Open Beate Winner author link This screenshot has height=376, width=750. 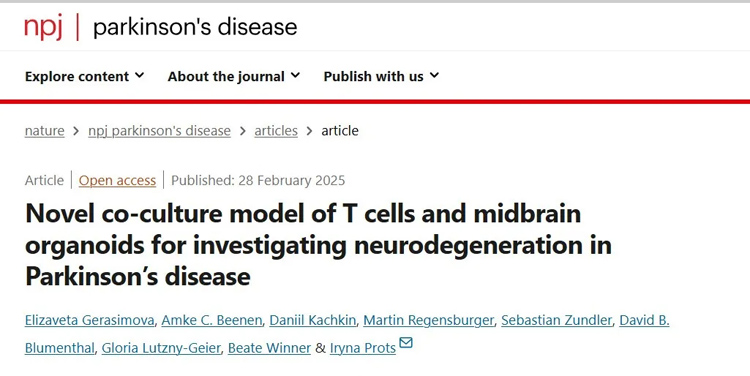click(269, 348)
